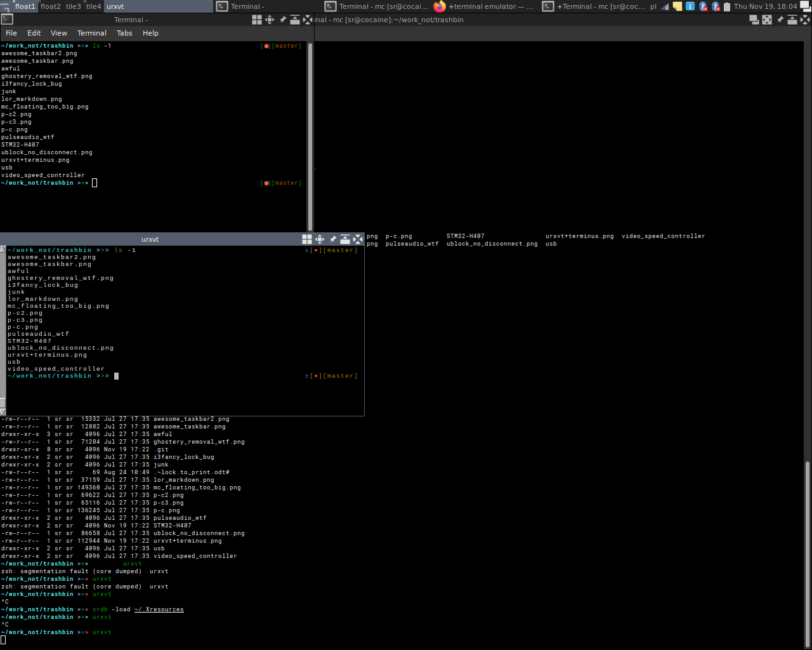The height and width of the screenshot is (650, 812).
Task: Click ghostery_removal_wtf.png in Terminal window
Action: [47, 76]
